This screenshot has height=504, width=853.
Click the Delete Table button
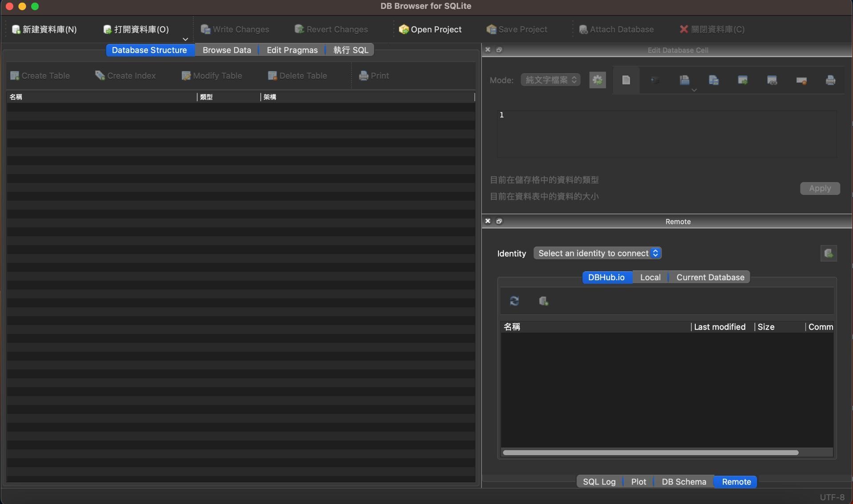(x=297, y=75)
